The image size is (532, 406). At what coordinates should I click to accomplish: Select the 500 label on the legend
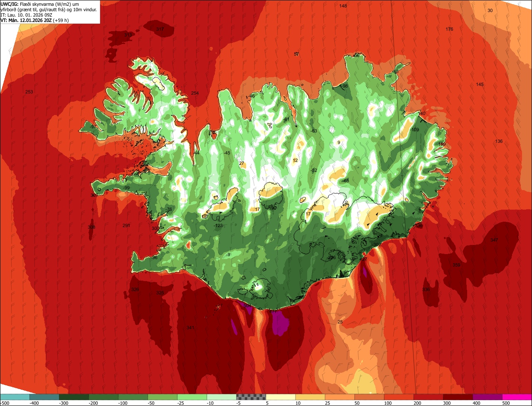[506, 403]
